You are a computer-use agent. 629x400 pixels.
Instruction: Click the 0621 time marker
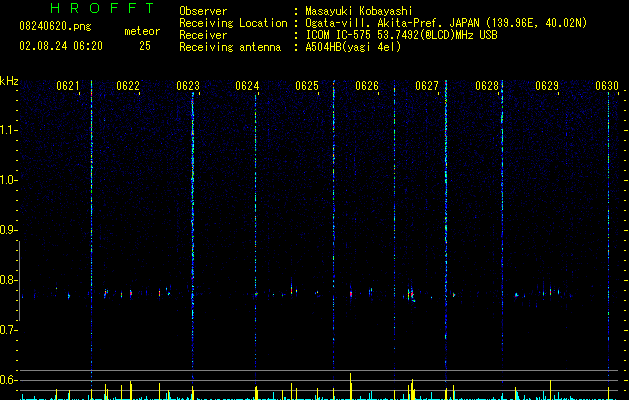[x=68, y=86]
